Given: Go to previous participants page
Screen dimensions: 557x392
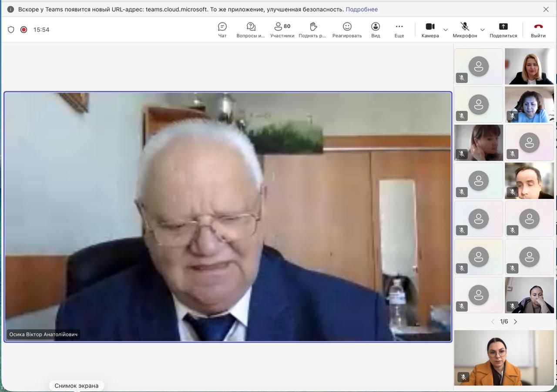Looking at the screenshot, I should (x=493, y=322).
